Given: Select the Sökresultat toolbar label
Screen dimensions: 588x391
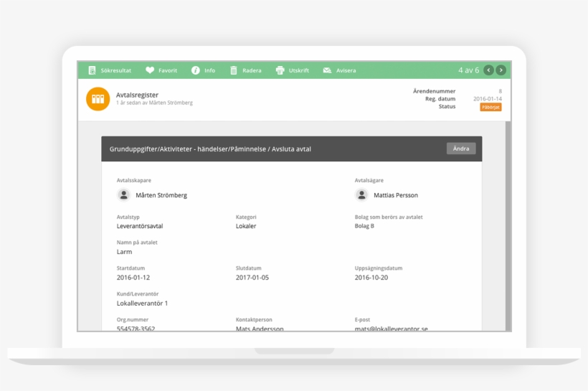Looking at the screenshot, I should [x=115, y=70].
